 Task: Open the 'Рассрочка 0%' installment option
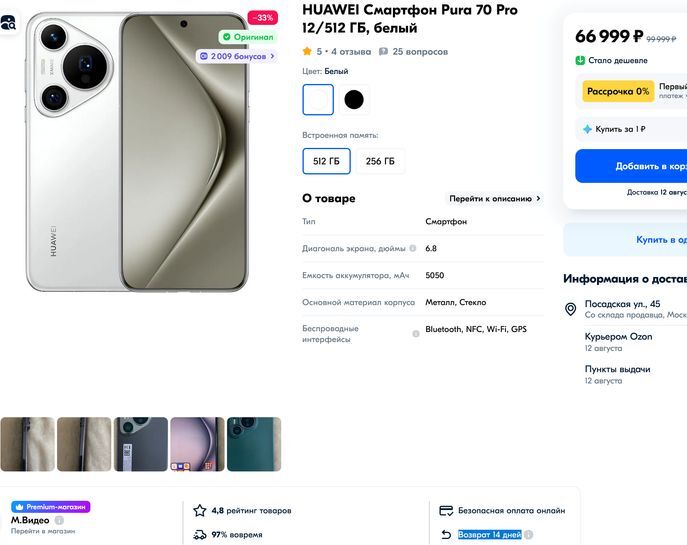[618, 91]
